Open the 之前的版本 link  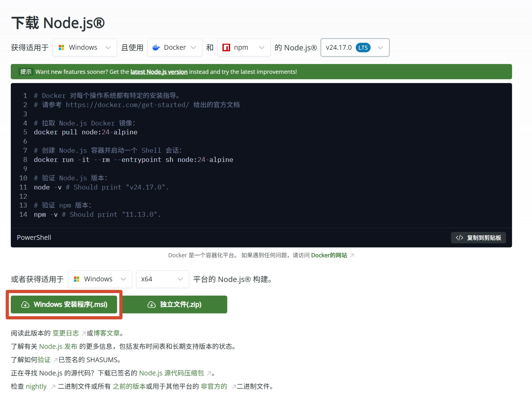coord(129,387)
